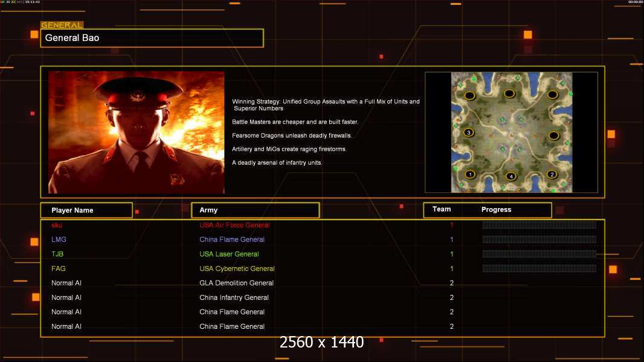
Task: Click the timer at top-right corner
Action: tap(635, 2)
